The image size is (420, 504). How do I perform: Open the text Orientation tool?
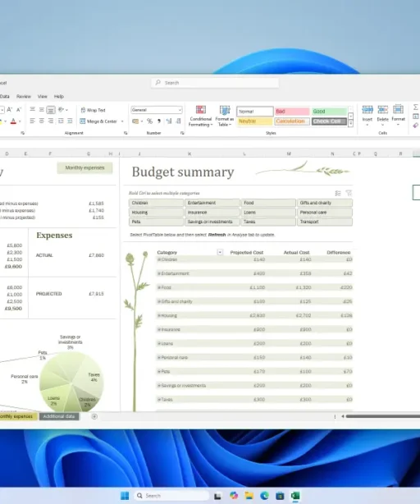tap(62, 110)
